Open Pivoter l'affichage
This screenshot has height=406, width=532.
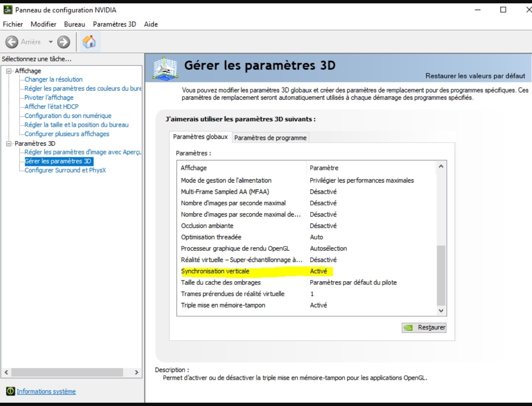coord(49,98)
